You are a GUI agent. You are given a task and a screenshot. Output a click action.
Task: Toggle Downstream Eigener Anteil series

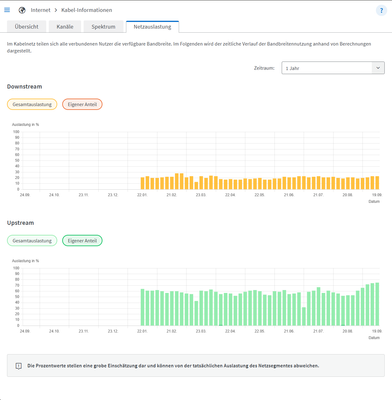tap(82, 104)
